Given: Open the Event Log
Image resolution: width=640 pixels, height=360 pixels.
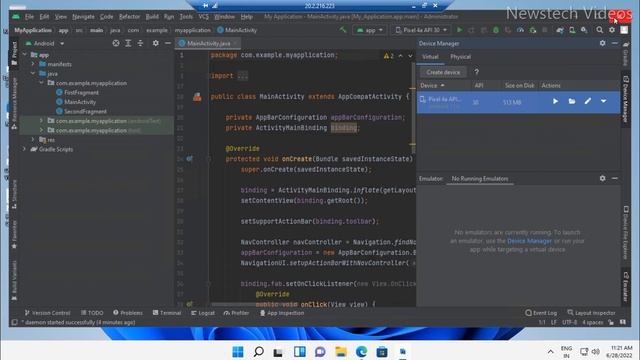Looking at the screenshot, I should (x=541, y=313).
